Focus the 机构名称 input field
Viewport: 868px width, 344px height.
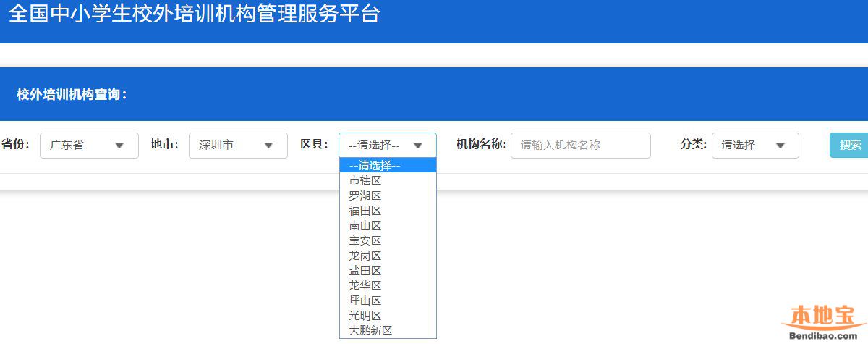581,146
